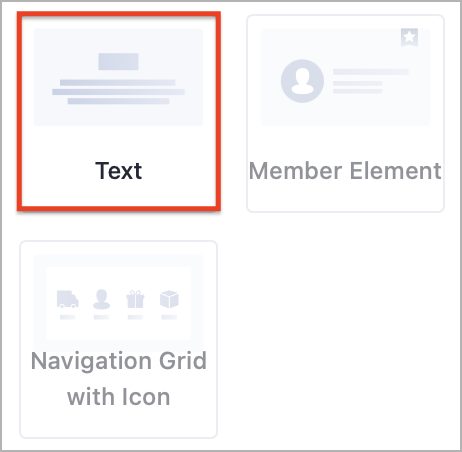This screenshot has width=462, height=452.
Task: Click the 'with Icon' text line
Action: [x=119, y=397]
